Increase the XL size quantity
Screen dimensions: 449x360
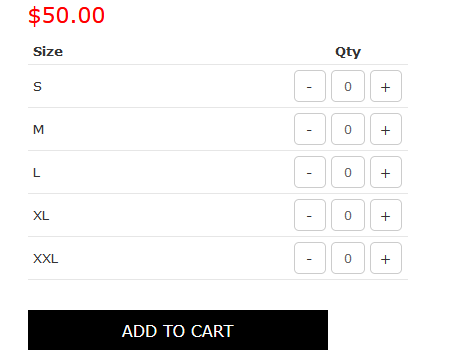click(x=386, y=215)
